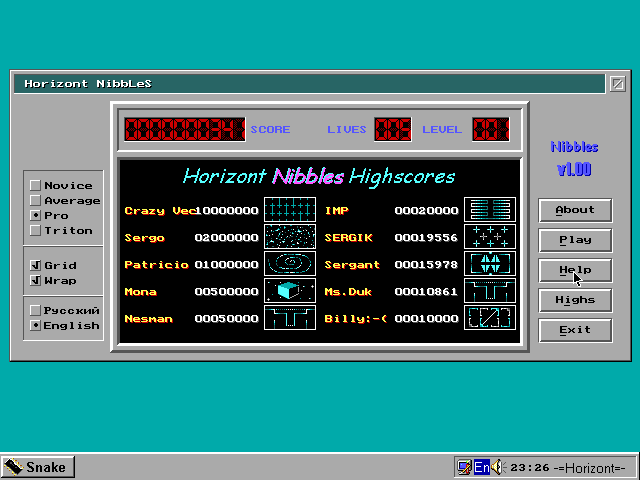The height and width of the screenshot is (480, 640).
Task: Click the speaker icon in the system tray
Action: click(498, 467)
